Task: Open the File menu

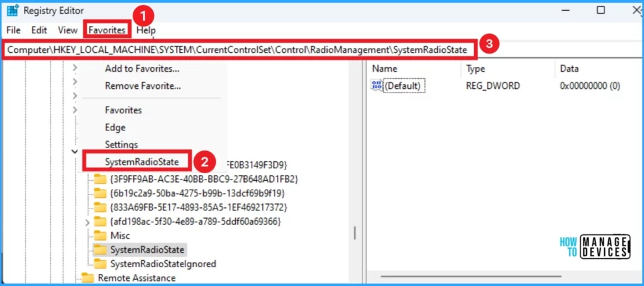Action: click(x=14, y=30)
